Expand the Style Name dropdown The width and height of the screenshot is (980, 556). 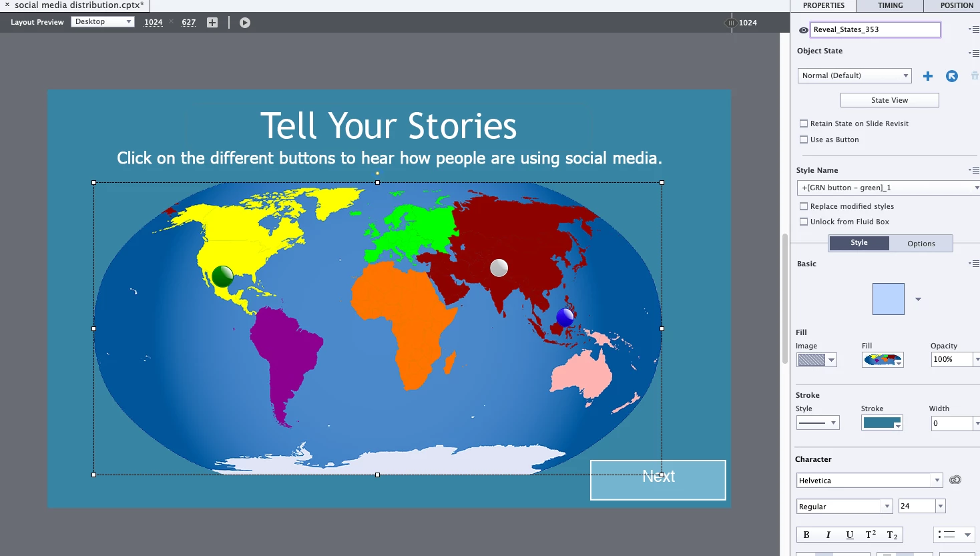click(888, 188)
